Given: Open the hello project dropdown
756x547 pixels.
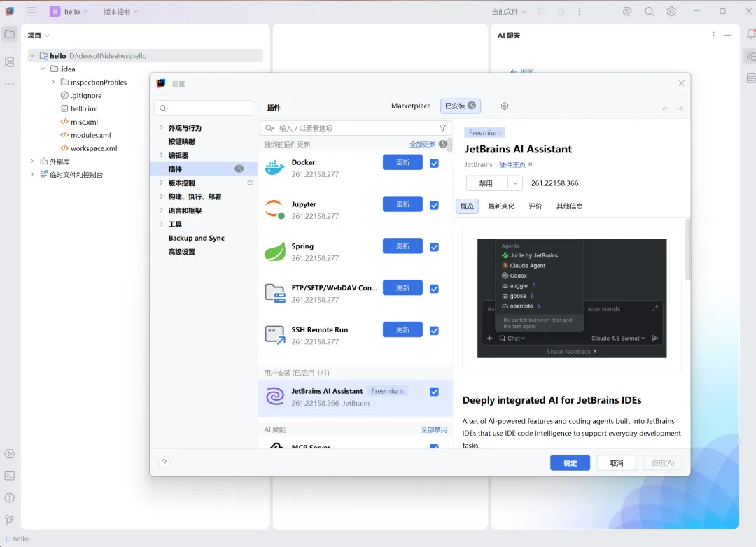Looking at the screenshot, I should point(69,12).
